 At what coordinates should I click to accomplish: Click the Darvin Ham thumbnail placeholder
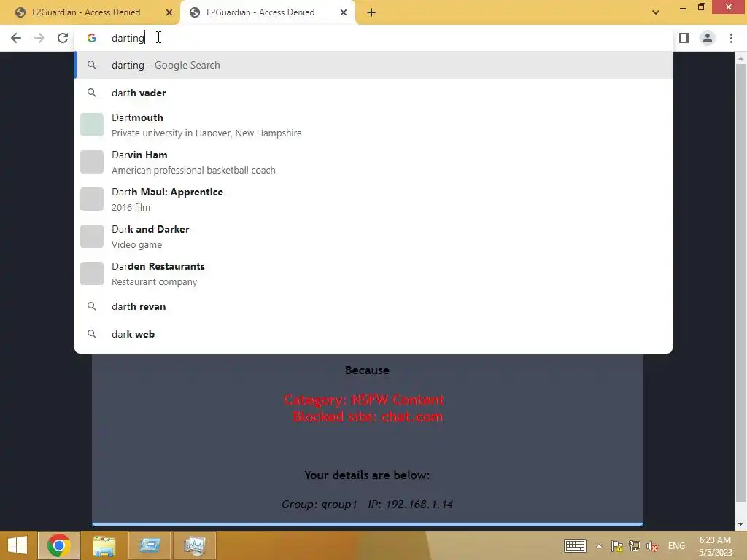pos(91,162)
